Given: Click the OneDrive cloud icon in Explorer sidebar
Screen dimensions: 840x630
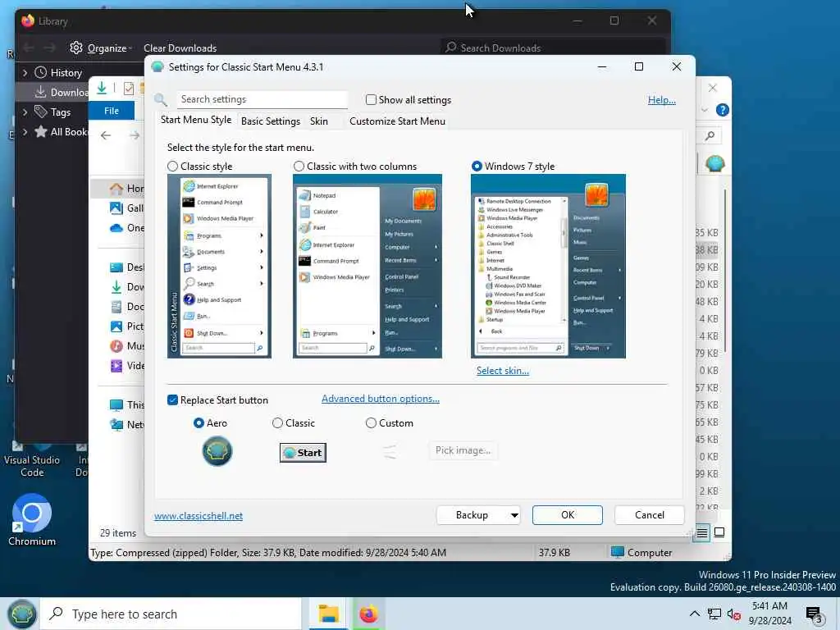Looking at the screenshot, I should tap(116, 228).
